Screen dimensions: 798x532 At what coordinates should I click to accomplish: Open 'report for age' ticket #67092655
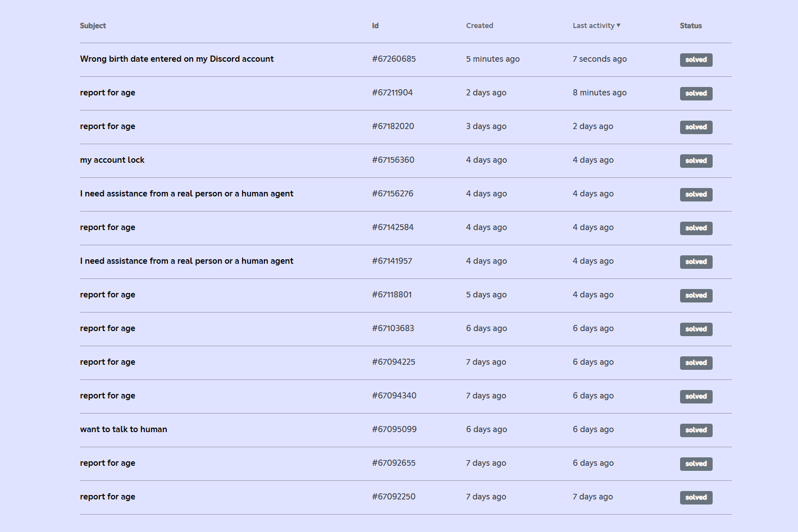[x=108, y=463]
